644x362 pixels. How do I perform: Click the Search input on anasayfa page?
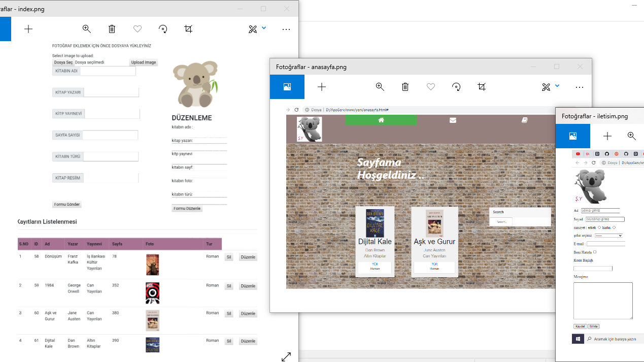coord(501,222)
